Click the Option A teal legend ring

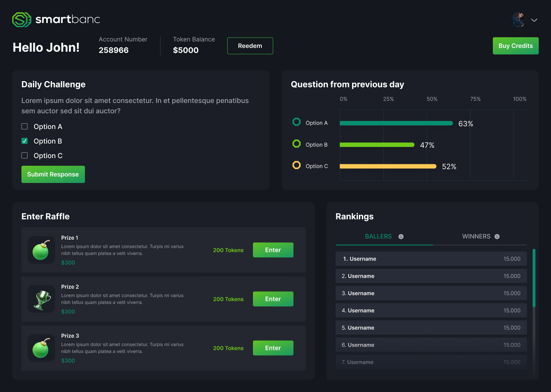pyautogui.click(x=297, y=122)
